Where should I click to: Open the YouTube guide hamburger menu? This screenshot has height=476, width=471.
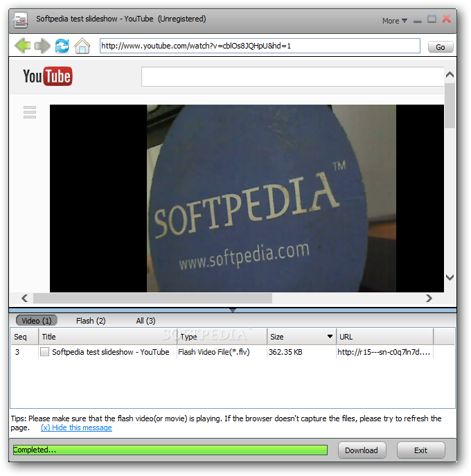pos(30,112)
